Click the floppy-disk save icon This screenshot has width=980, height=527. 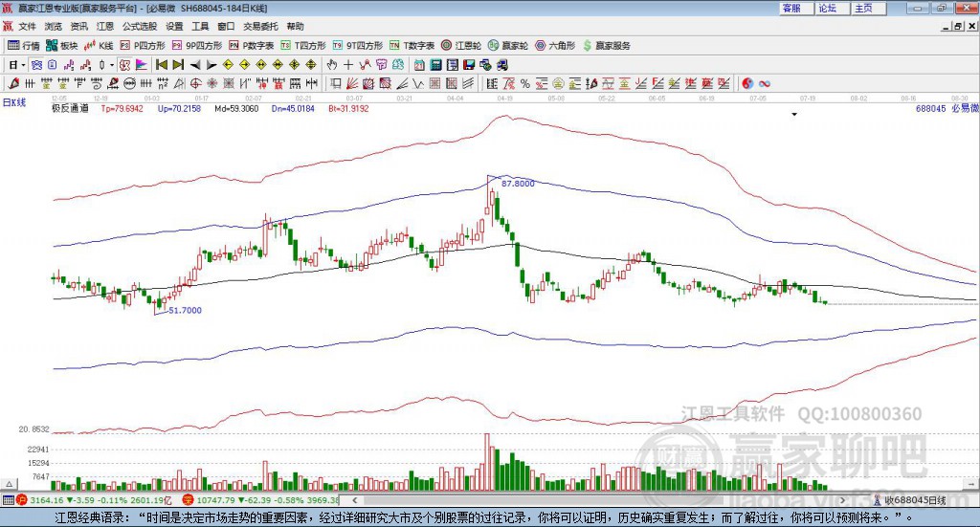click(x=469, y=65)
